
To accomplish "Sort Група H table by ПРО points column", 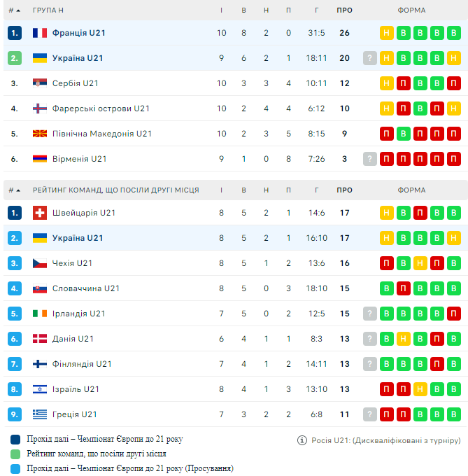I will [344, 10].
